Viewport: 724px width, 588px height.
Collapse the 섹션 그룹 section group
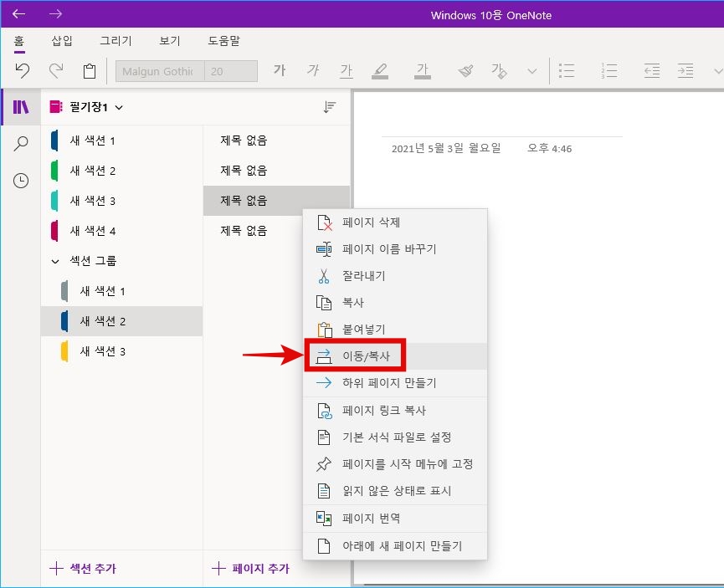(x=55, y=261)
